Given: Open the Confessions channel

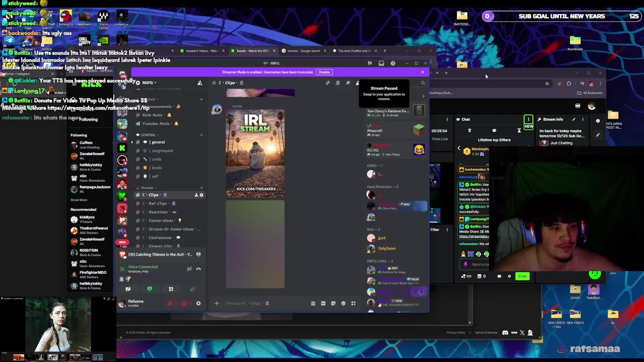Looking at the screenshot, I should [x=169, y=238].
